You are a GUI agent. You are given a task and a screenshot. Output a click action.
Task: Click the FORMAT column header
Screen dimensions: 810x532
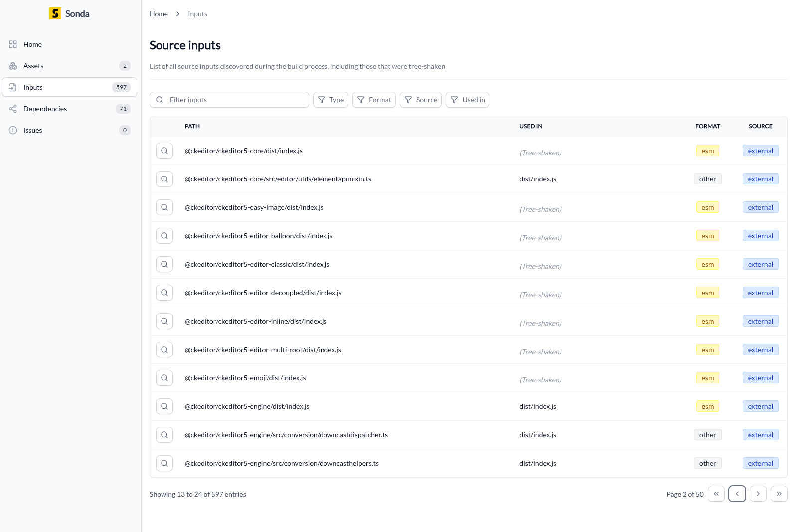click(708, 126)
